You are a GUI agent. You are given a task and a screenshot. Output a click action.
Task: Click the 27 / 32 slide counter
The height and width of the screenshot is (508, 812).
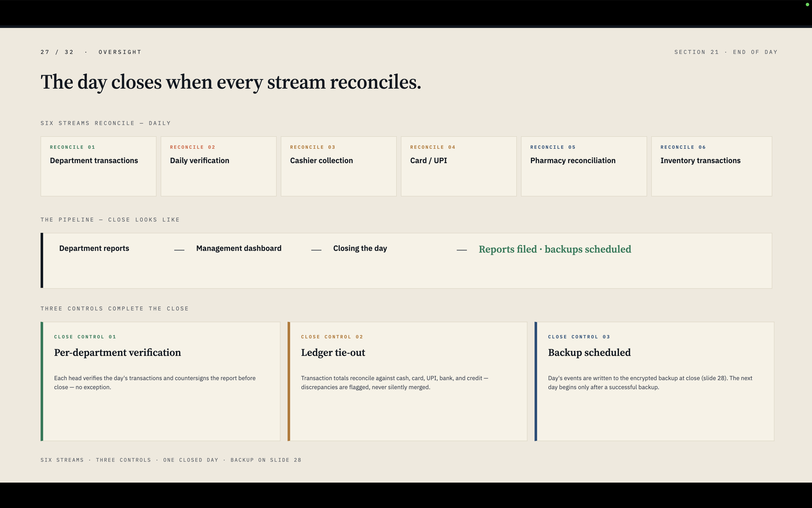coord(57,52)
